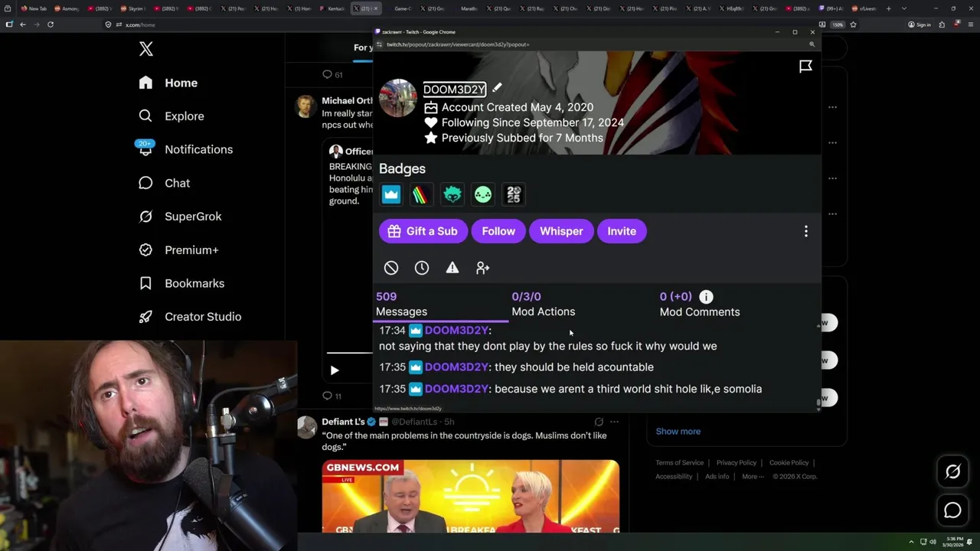The image size is (980, 551).
Task: Click DOOM3D2Y profile avatar
Action: pyautogui.click(x=398, y=98)
